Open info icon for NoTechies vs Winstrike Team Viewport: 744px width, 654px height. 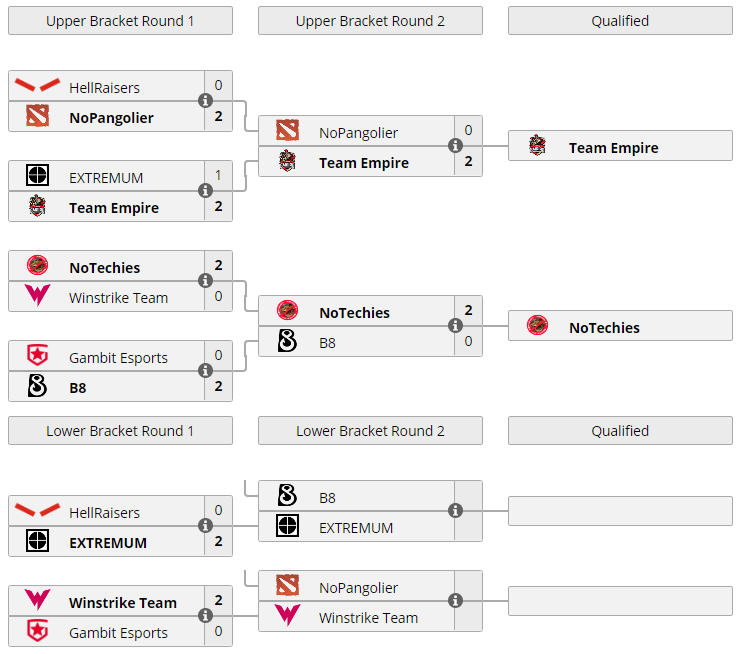pyautogui.click(x=205, y=281)
